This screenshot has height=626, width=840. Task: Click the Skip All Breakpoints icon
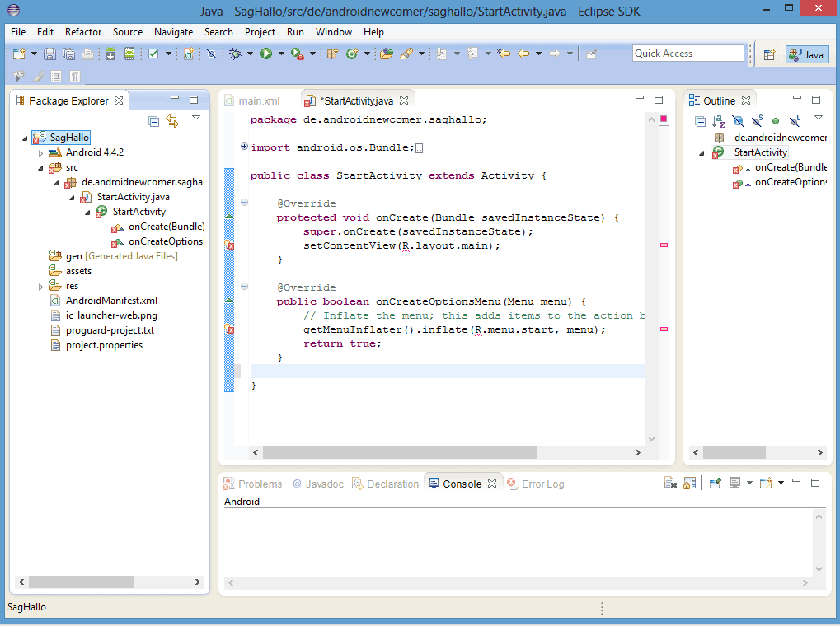211,54
